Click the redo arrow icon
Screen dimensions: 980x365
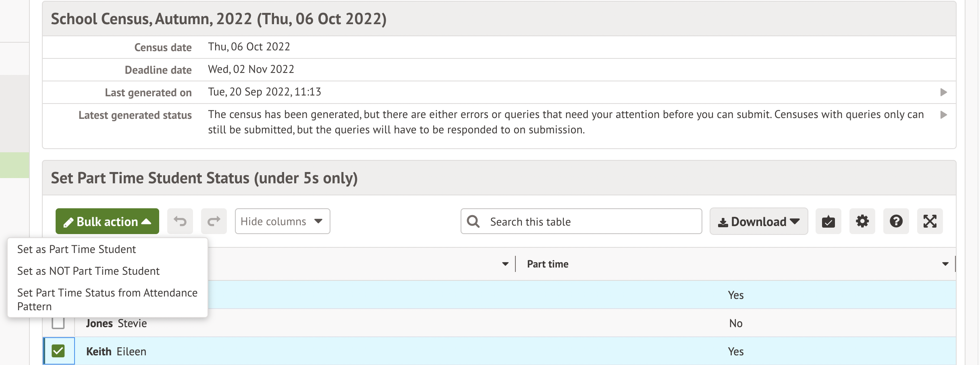(x=214, y=221)
